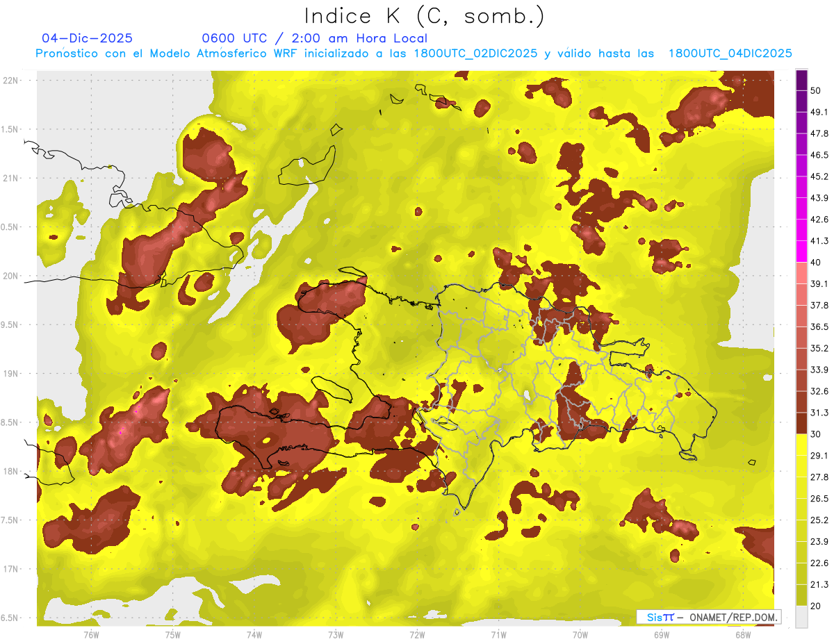Click longitude axis label "69W"

pos(662,634)
